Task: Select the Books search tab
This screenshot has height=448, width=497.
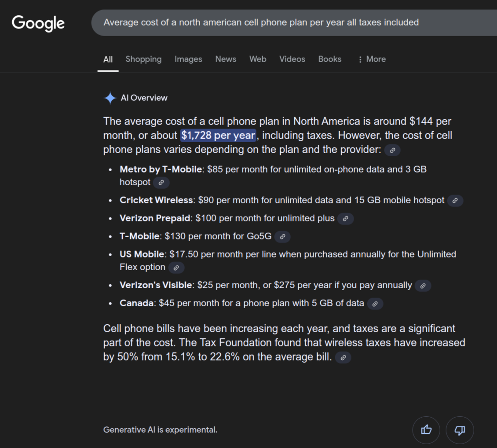Action: click(x=329, y=59)
